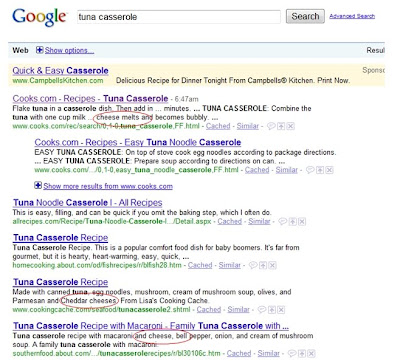400x361 pixels.
Task: Click the Search button
Action: [305, 16]
